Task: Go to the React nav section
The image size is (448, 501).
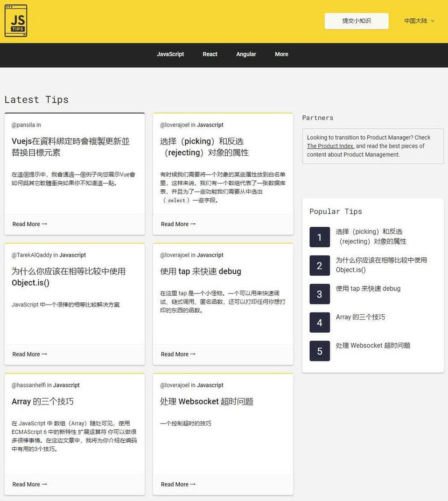Action: (x=210, y=54)
